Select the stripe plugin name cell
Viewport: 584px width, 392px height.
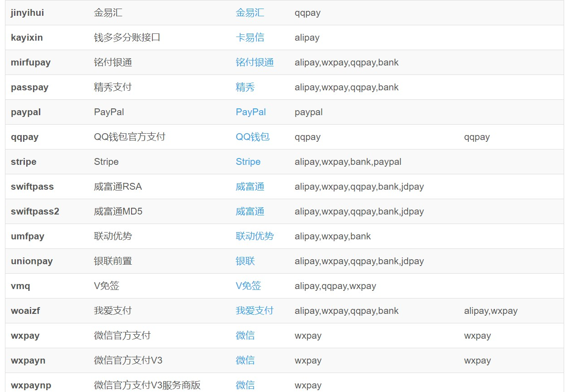(x=47, y=162)
